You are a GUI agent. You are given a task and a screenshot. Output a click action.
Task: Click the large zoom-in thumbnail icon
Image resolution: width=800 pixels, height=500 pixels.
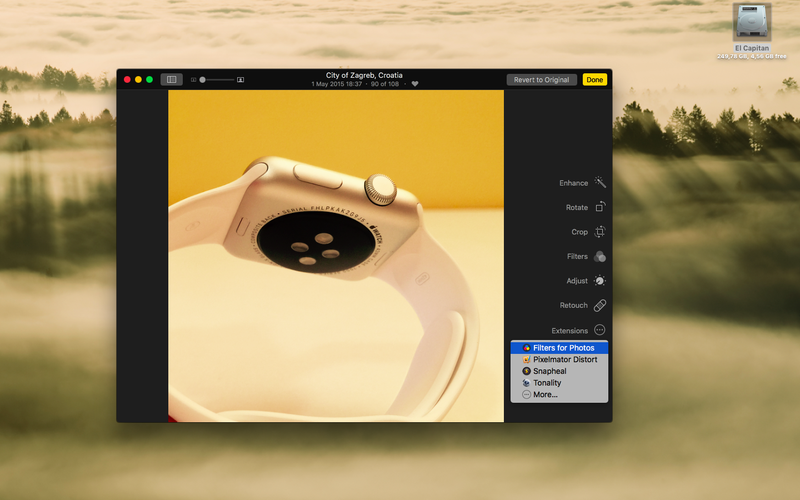240,80
